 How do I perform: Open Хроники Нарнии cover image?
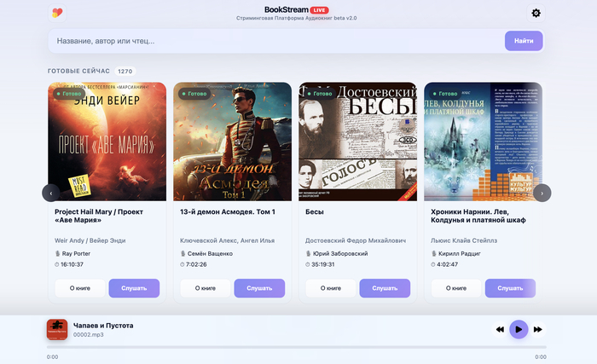click(x=483, y=142)
